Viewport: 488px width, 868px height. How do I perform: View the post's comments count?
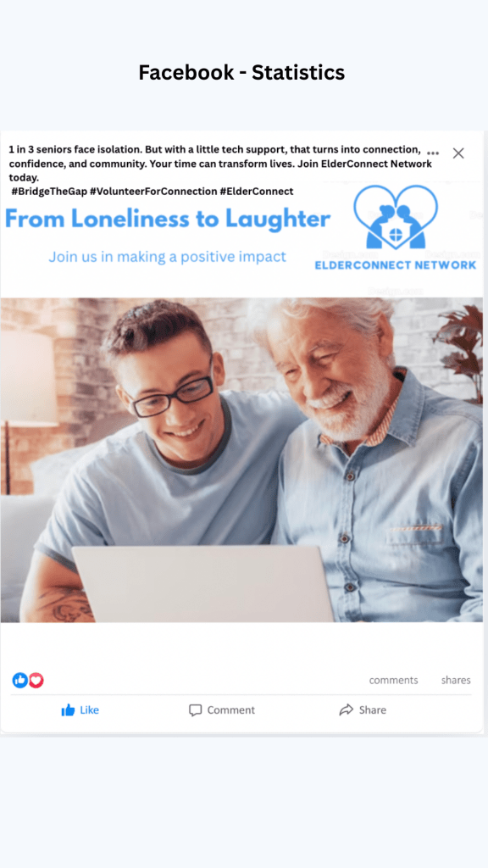(x=393, y=681)
